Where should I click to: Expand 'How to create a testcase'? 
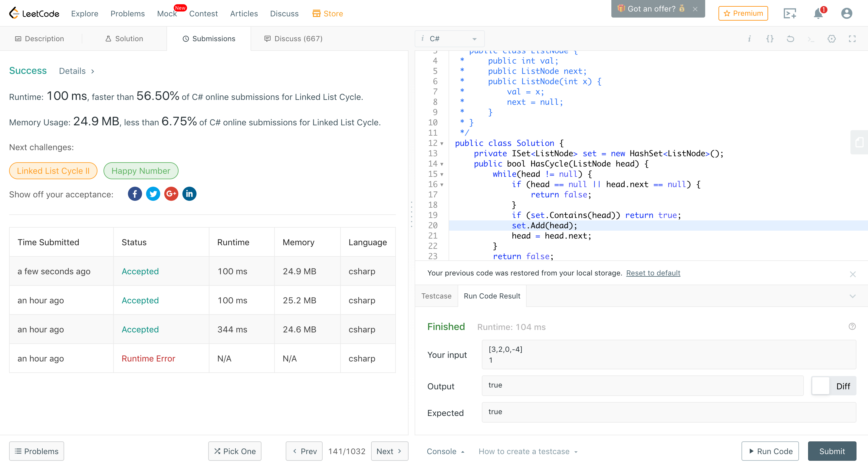(x=528, y=451)
